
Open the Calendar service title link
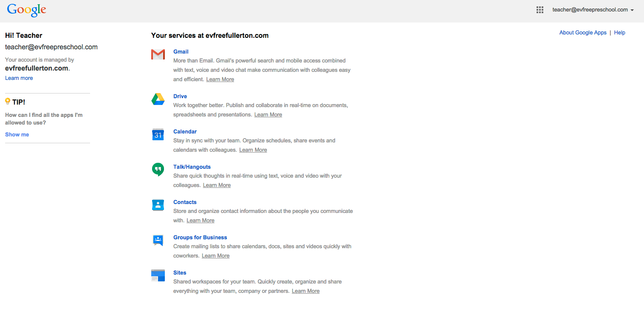click(x=185, y=132)
